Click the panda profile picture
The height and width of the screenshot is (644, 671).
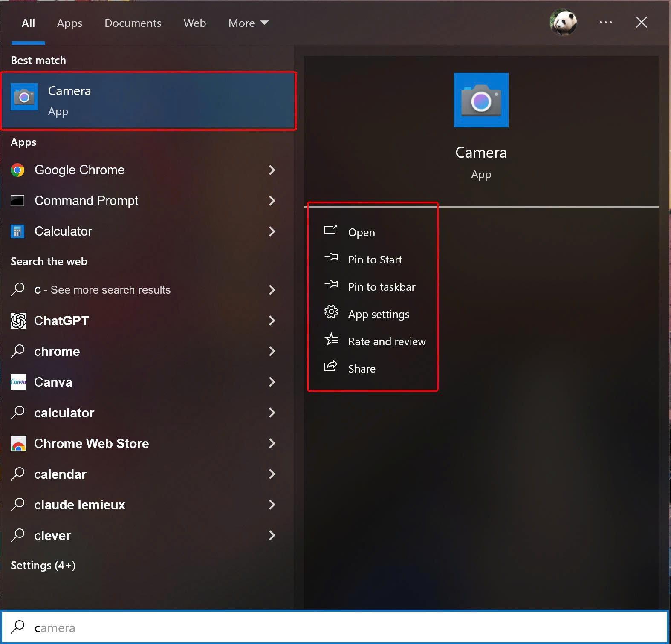[x=563, y=22]
